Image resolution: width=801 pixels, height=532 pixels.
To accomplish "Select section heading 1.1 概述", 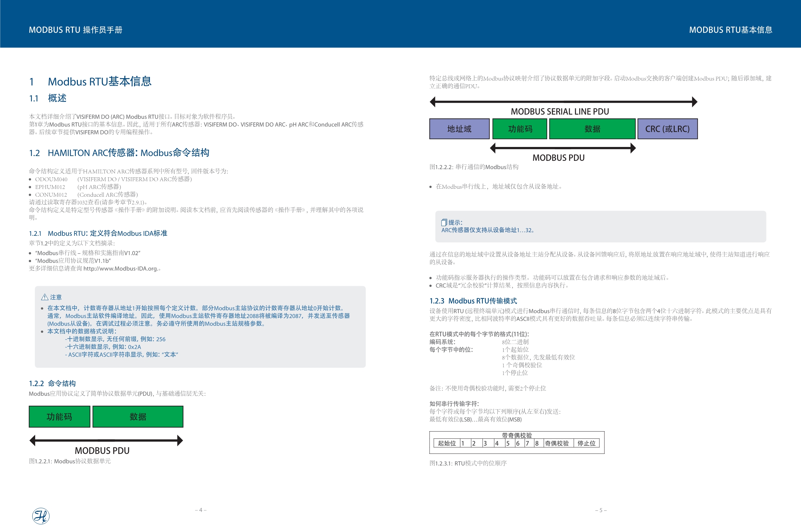I will coord(47,99).
